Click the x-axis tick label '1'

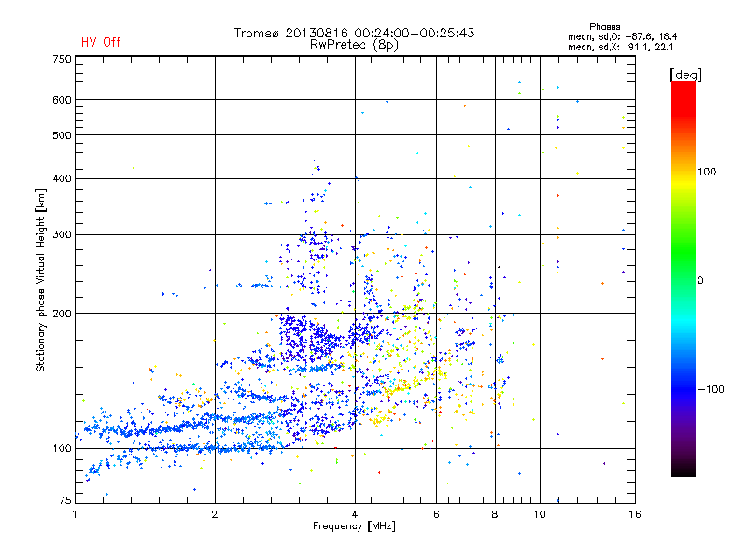(x=75, y=514)
